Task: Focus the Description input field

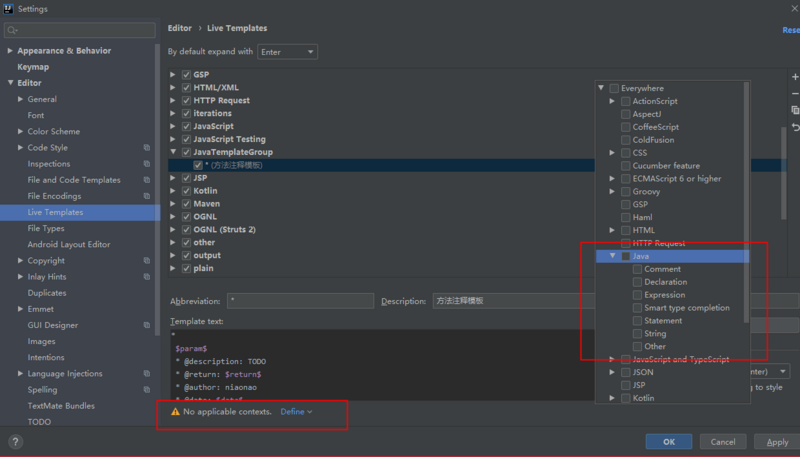Action: click(514, 301)
